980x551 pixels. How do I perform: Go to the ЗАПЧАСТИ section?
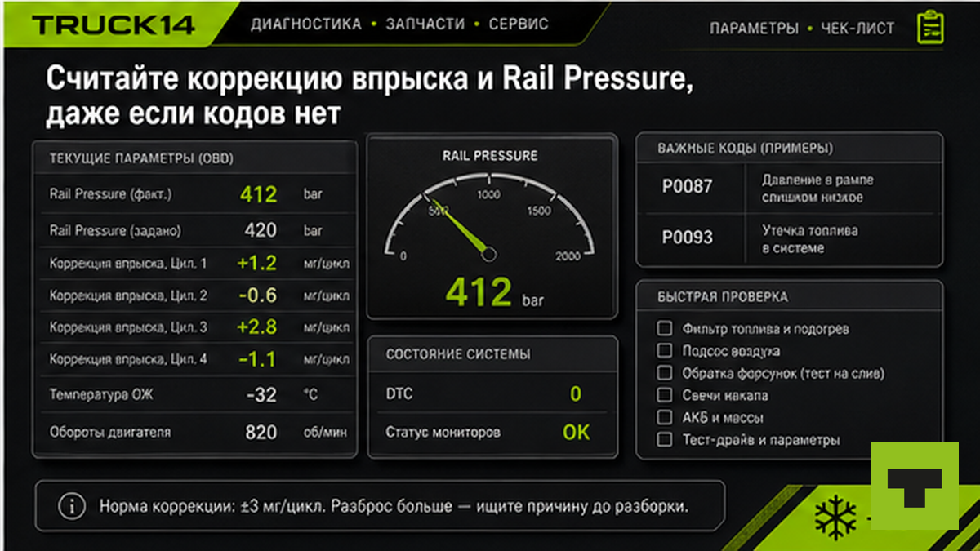(x=424, y=24)
